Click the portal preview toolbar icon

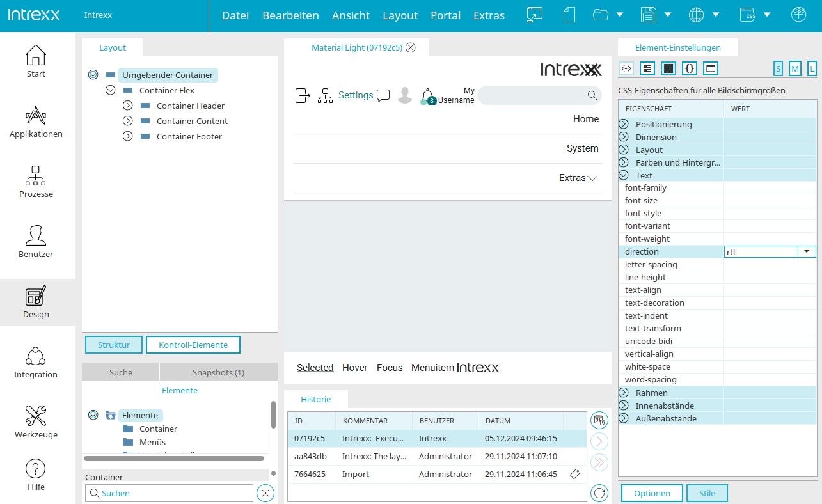(535, 15)
